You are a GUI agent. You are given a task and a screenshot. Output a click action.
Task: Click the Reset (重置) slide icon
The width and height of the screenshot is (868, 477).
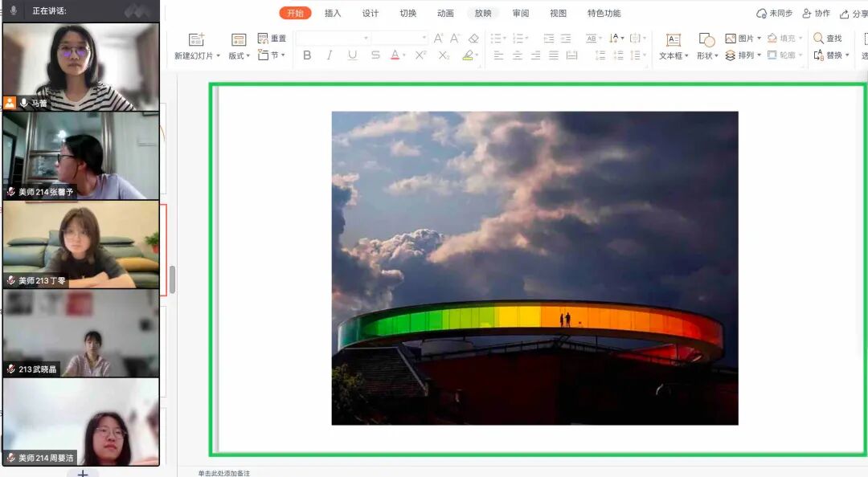pos(272,37)
